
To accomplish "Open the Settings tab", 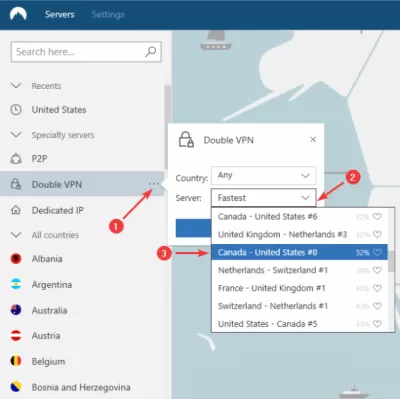I will [x=108, y=14].
